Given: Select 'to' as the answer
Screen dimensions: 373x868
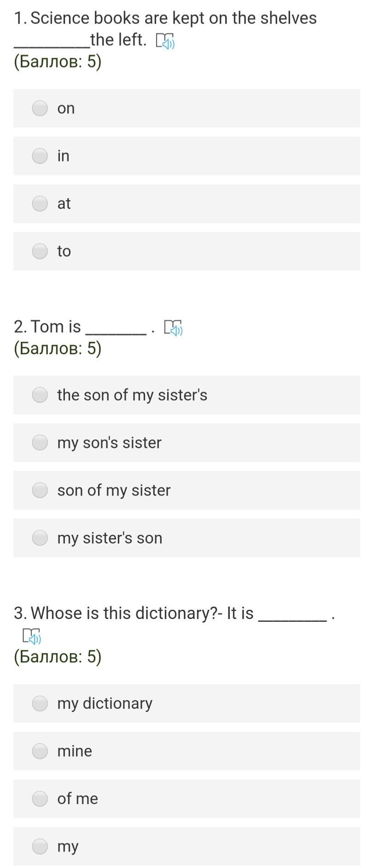Looking at the screenshot, I should click(x=40, y=251).
